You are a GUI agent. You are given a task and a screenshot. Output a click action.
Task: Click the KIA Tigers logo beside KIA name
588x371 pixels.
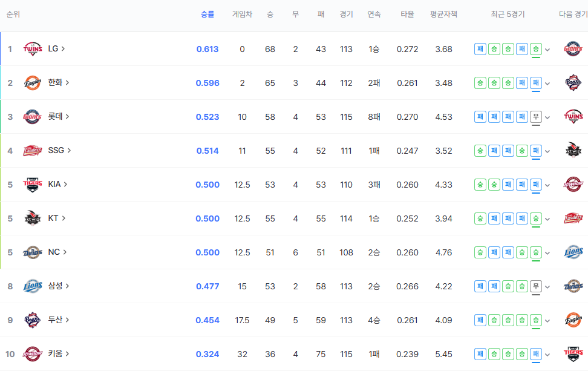pyautogui.click(x=32, y=185)
